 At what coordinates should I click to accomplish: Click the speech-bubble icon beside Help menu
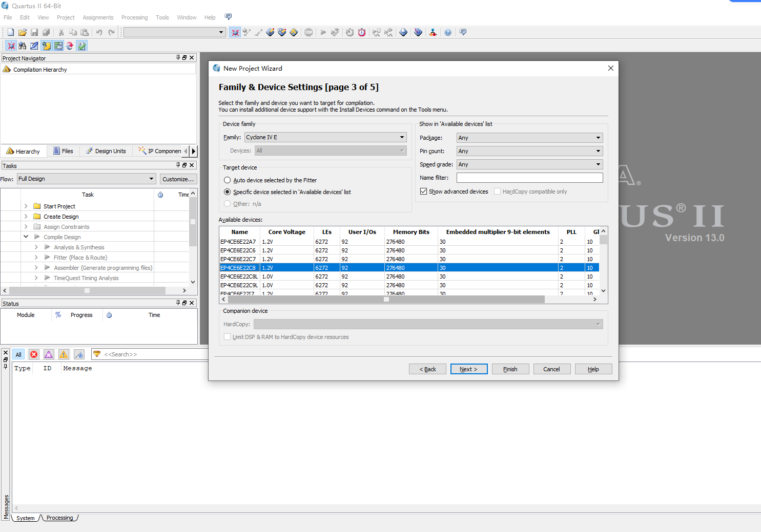tap(229, 17)
